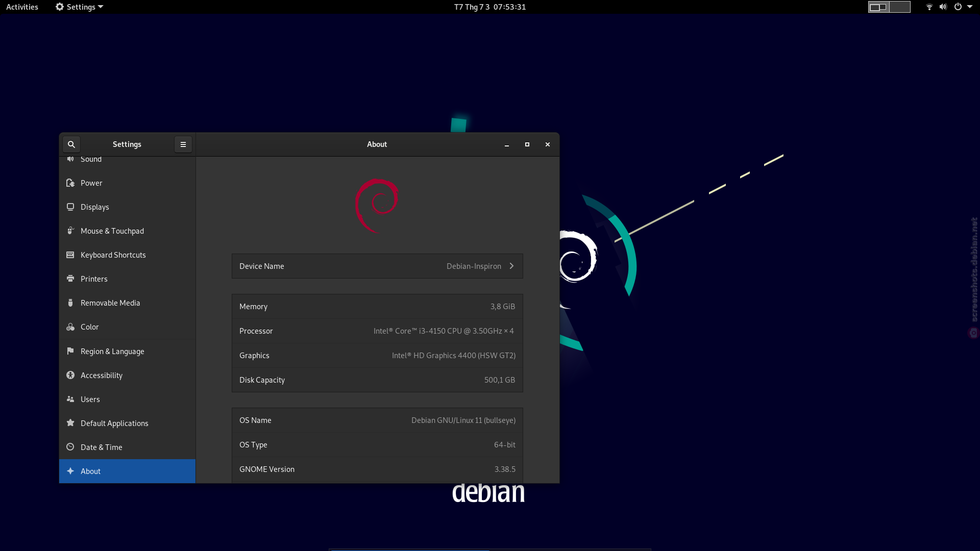Minimize the Settings window
Screen dimensions: 980x551
[507, 144]
